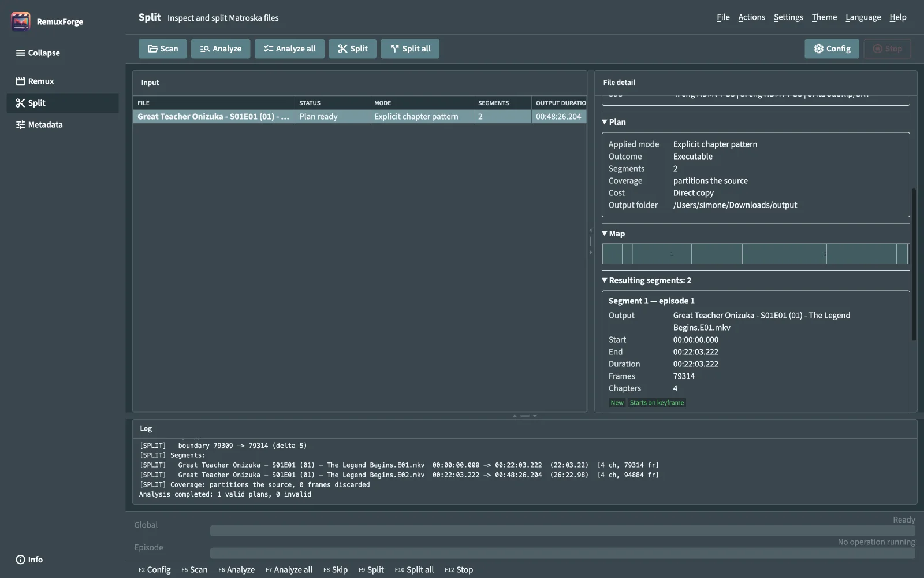Click the scissors icon on Split button
Viewport: 924px width, 578px height.
click(342, 49)
